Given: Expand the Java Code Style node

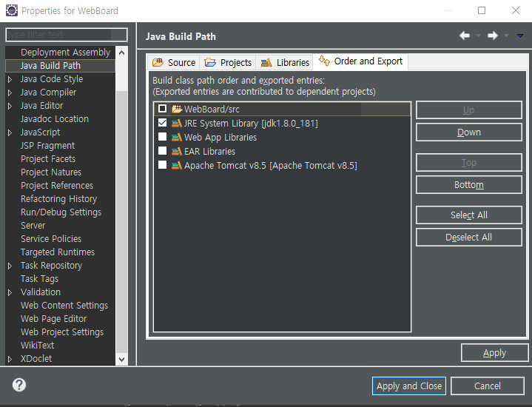Looking at the screenshot, I should click(x=10, y=79).
